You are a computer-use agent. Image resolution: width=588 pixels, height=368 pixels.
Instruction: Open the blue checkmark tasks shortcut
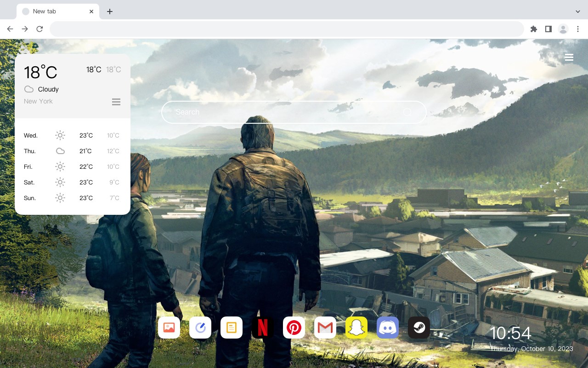click(200, 328)
